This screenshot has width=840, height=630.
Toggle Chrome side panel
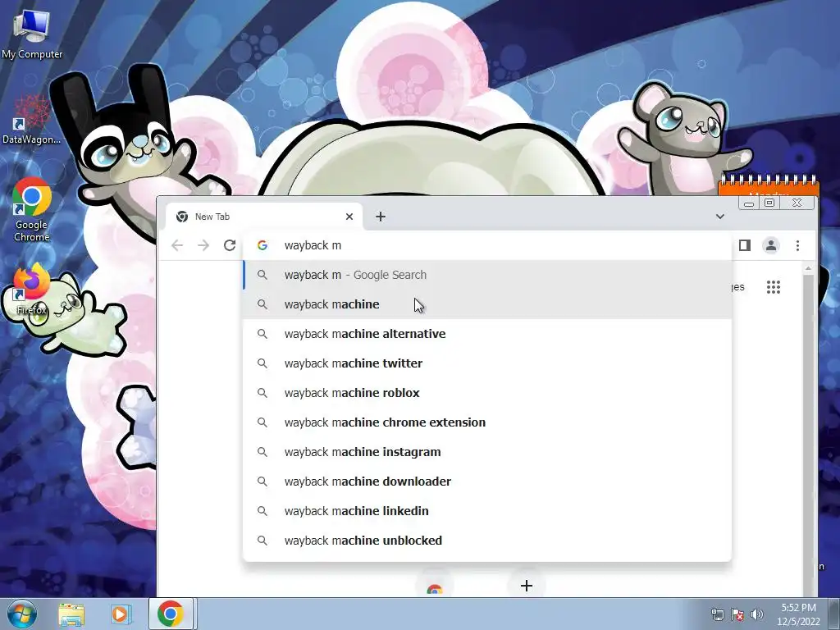(745, 245)
